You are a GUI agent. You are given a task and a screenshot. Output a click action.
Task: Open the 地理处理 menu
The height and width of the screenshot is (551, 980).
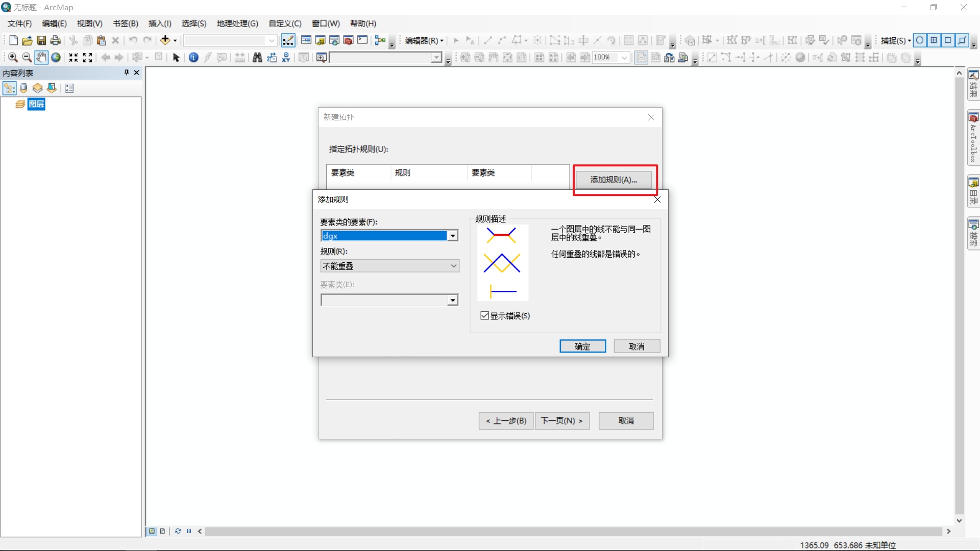(x=237, y=23)
